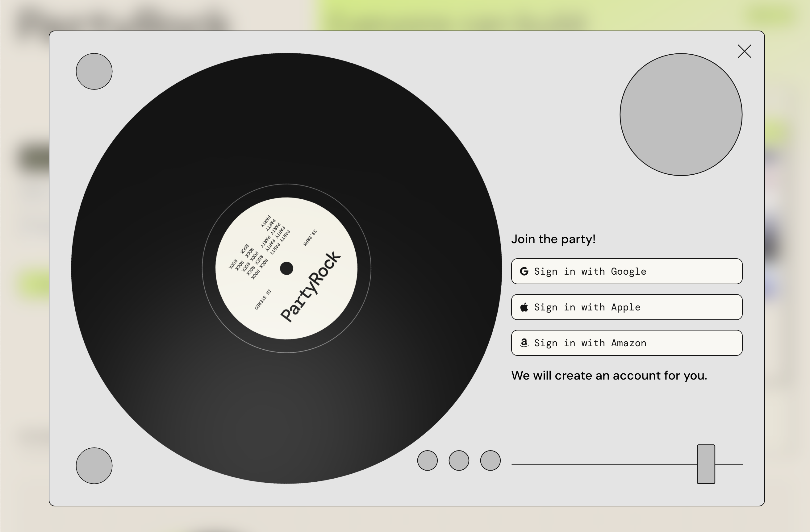This screenshot has height=532, width=810.
Task: Sign in with Google
Action: tap(626, 272)
